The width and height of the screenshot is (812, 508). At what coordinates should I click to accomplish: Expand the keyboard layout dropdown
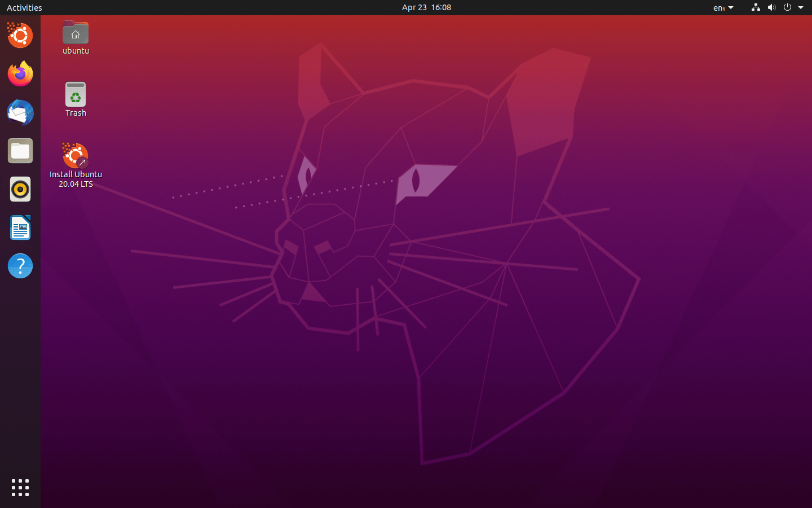[x=731, y=7]
